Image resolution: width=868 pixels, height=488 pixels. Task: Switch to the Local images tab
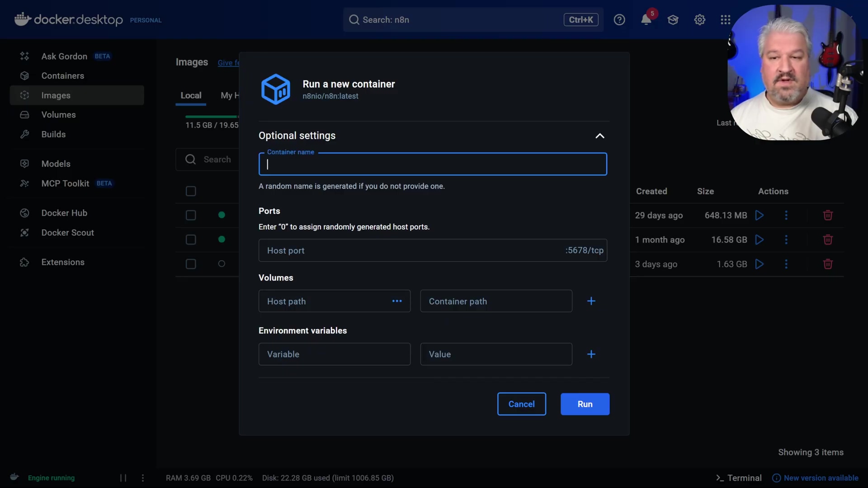point(191,95)
